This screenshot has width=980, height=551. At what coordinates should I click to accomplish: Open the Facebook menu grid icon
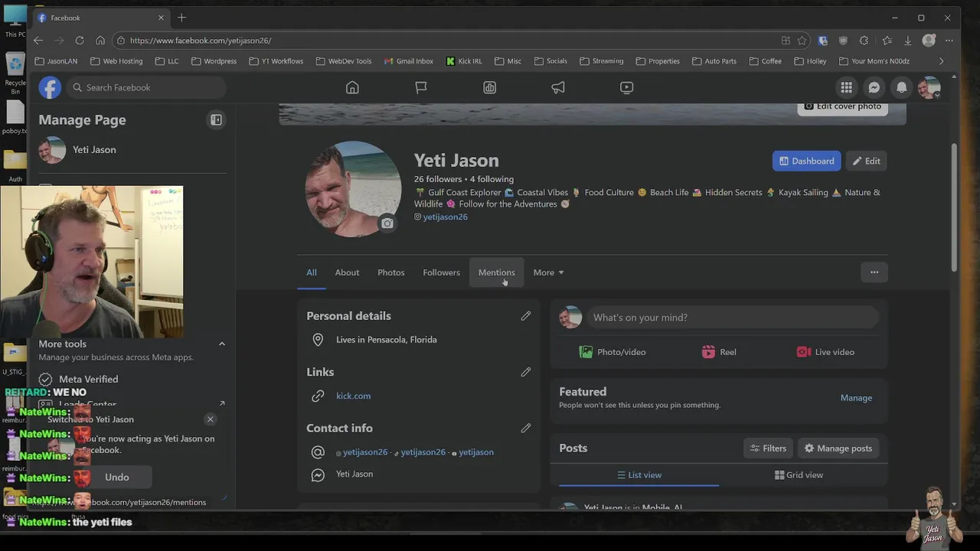[846, 87]
